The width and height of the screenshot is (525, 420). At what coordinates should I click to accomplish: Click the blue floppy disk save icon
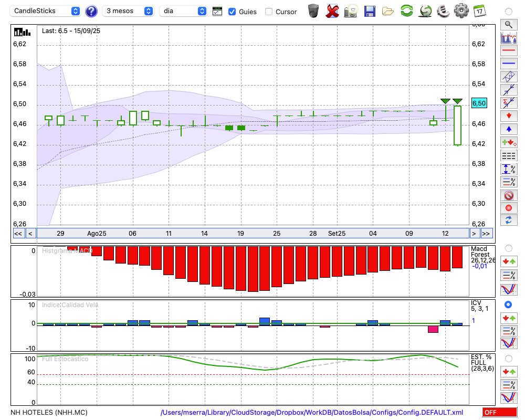pyautogui.click(x=370, y=11)
